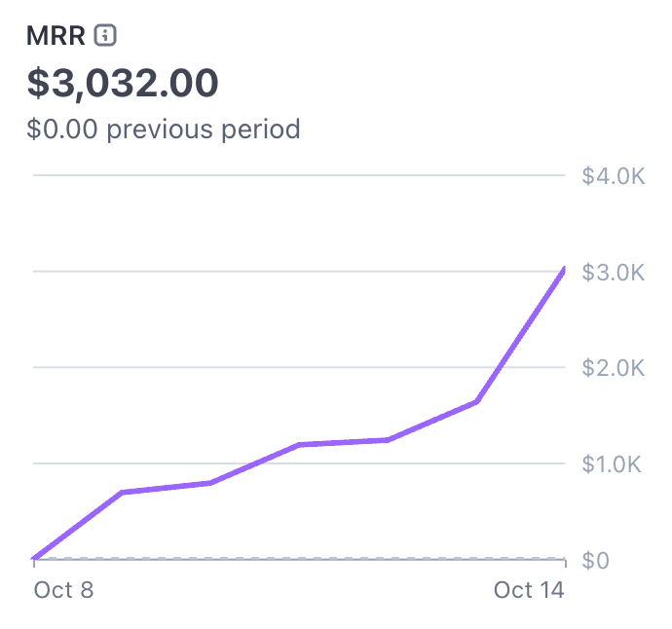Click the $4.0K axis label
The image size is (672, 629).
614,175
